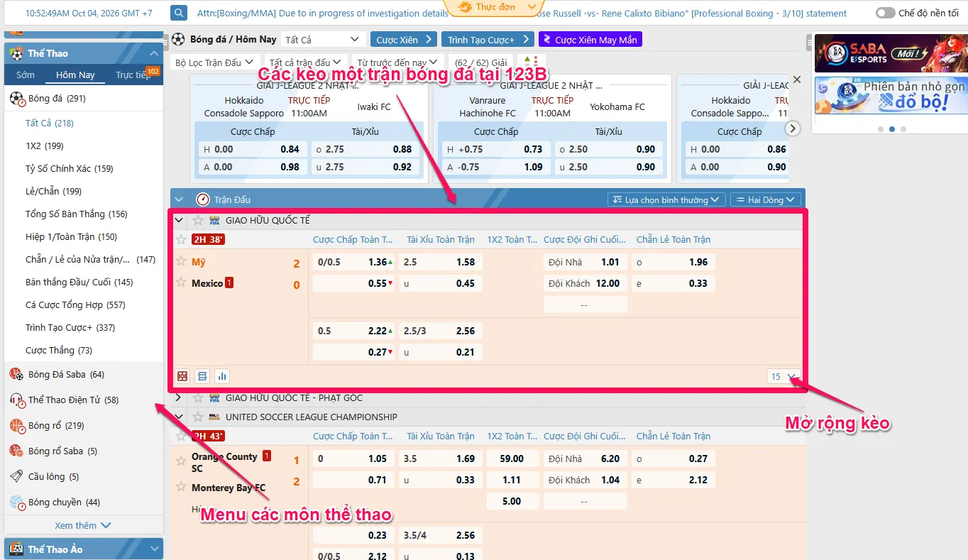Select the second carousel dot under the banner
968x560 pixels.
(892, 129)
